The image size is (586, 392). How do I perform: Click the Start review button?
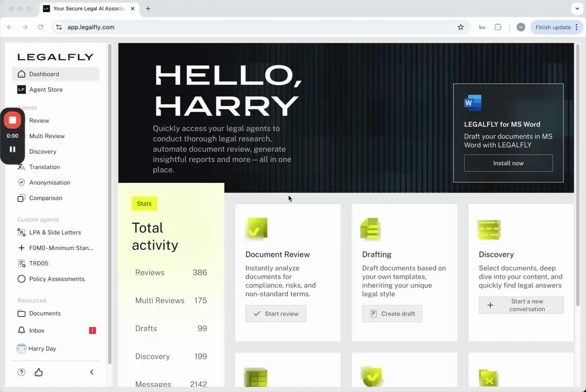point(276,314)
